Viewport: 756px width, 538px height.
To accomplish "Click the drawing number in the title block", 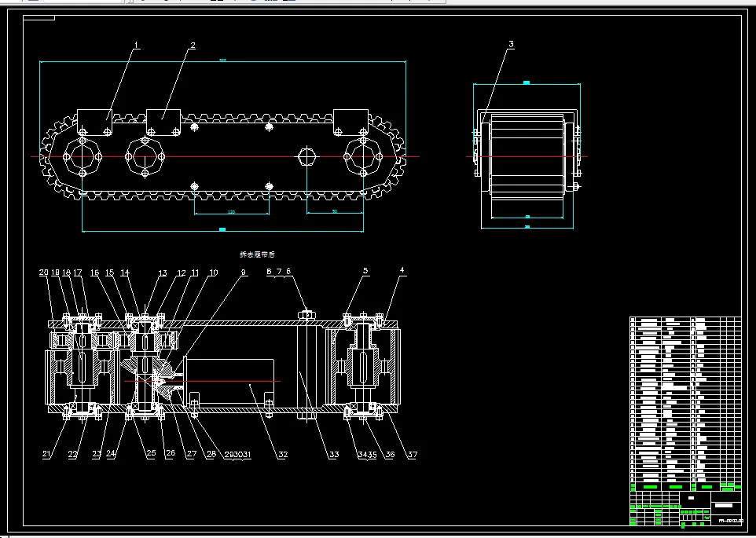I will coord(730,521).
